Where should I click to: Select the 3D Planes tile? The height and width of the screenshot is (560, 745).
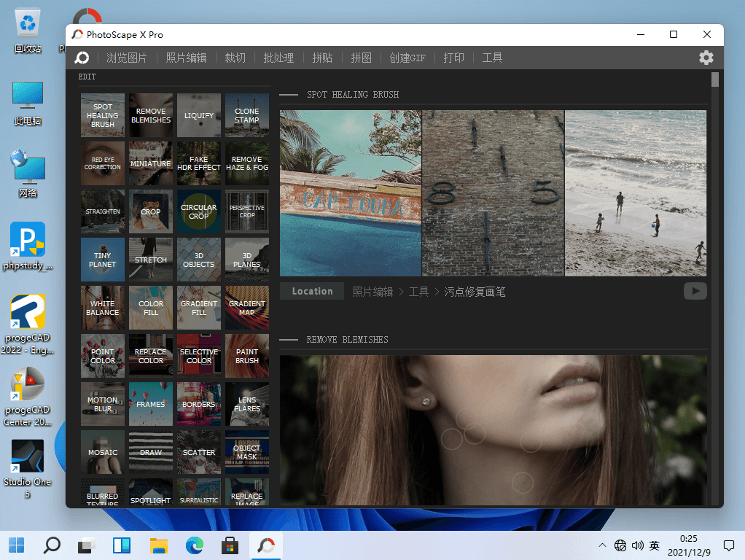247,260
